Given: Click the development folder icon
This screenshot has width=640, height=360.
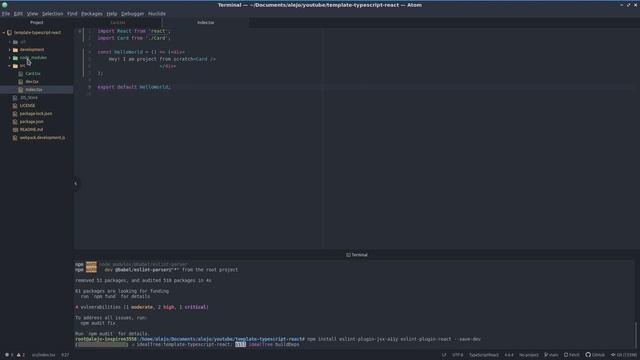Looking at the screenshot, I should (16, 50).
